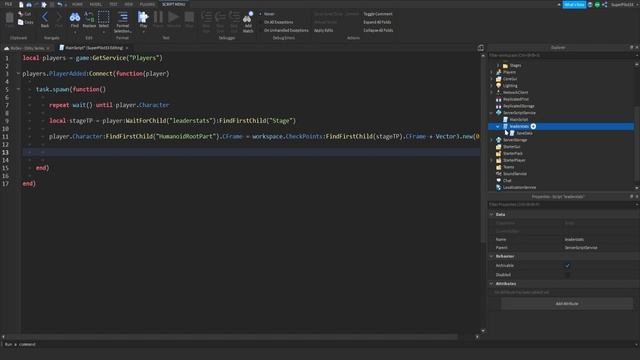Click the MainScript script icon in Explorer
The image size is (640, 360).
pyautogui.click(x=505, y=120)
